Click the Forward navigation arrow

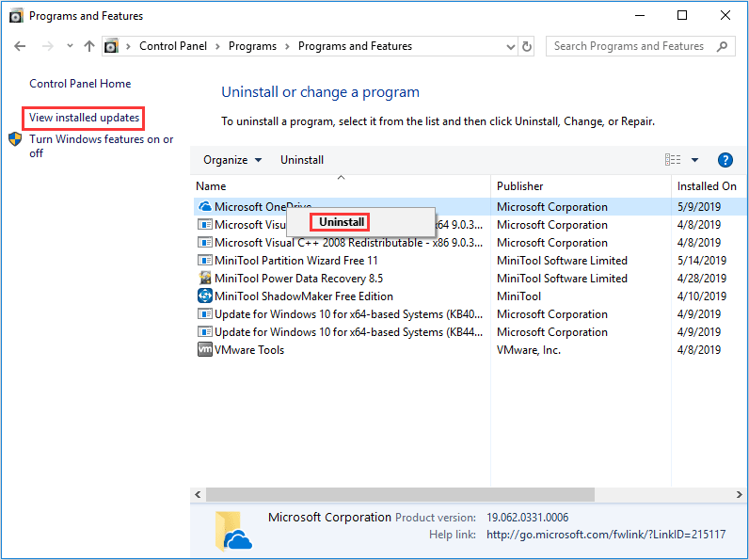pos(47,46)
